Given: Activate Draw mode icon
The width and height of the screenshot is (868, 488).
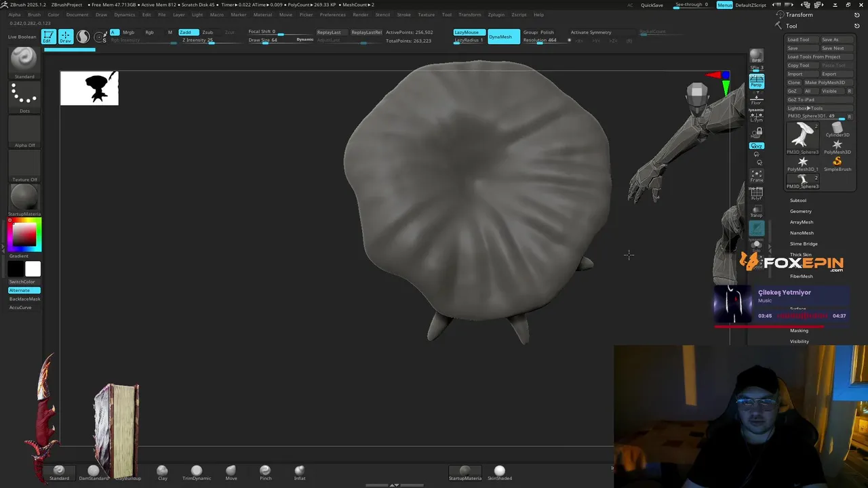Looking at the screenshot, I should pos(66,37).
